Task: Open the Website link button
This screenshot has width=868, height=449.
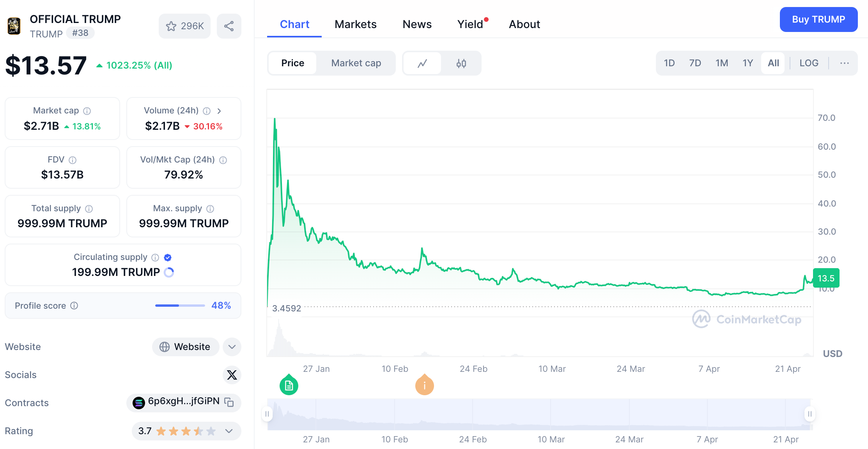Action: [185, 347]
